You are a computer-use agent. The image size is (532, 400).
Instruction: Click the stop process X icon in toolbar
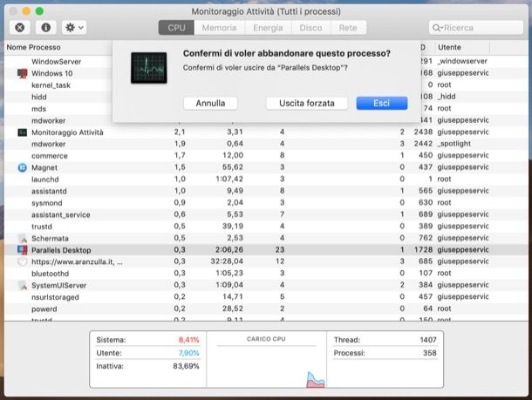point(20,28)
